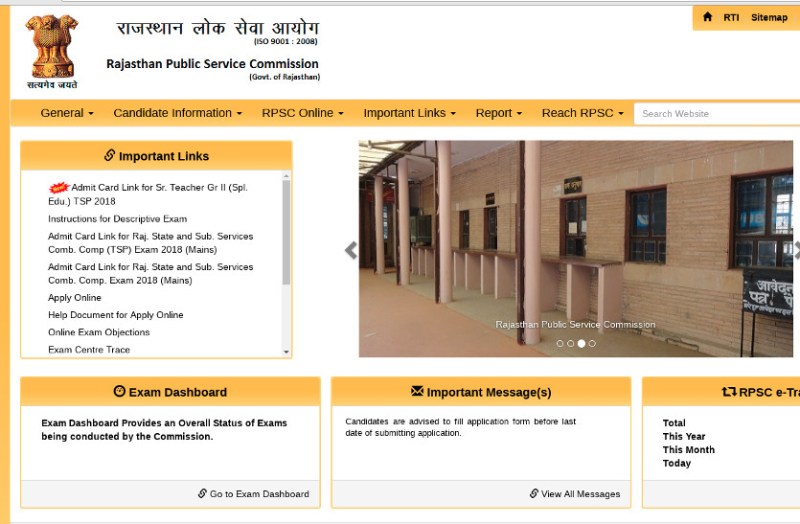Expand the General dropdown menu

tap(67, 113)
